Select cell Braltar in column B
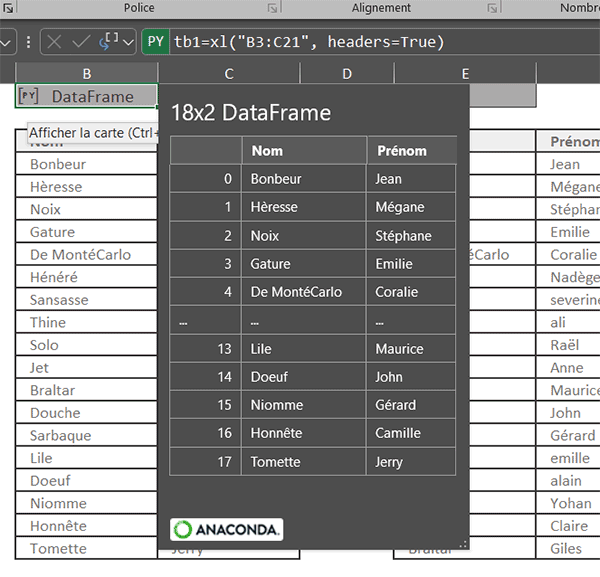600x577 pixels. [86, 390]
